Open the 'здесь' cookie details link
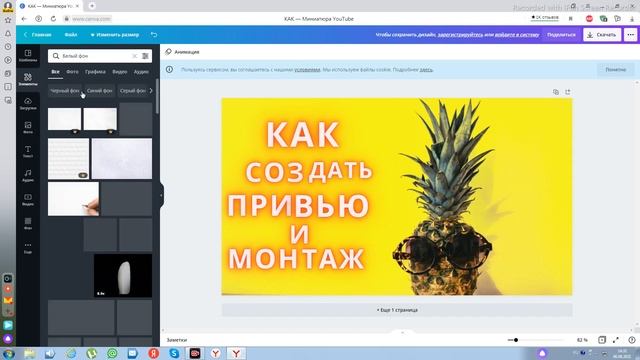This screenshot has width=640, height=360. (x=426, y=70)
